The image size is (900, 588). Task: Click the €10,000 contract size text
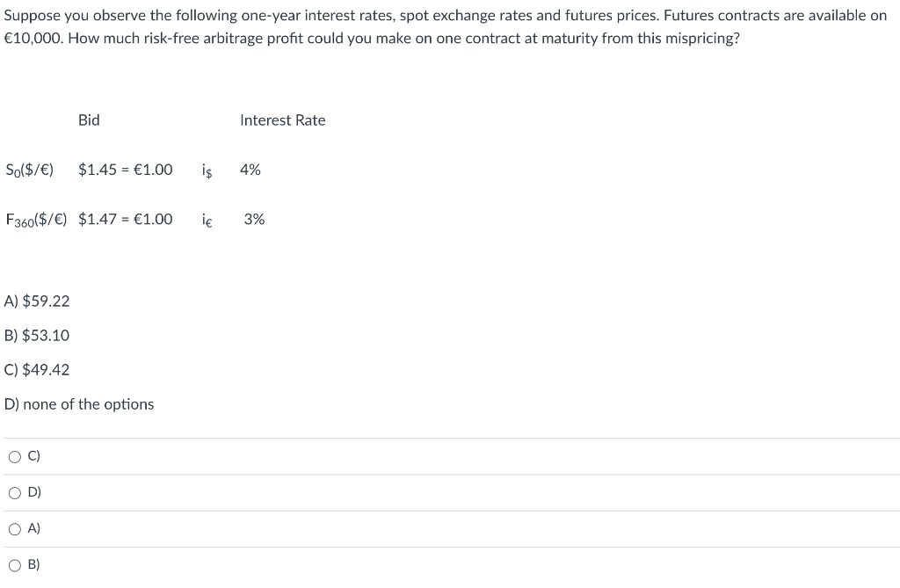coord(33,39)
